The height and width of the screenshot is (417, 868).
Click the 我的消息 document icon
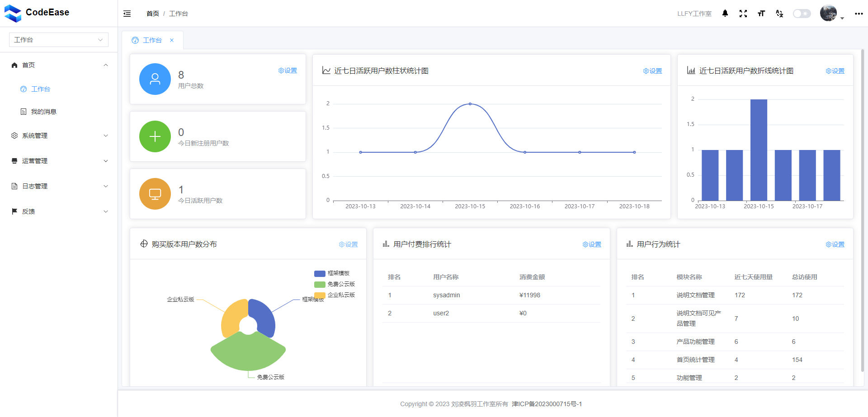(x=24, y=112)
